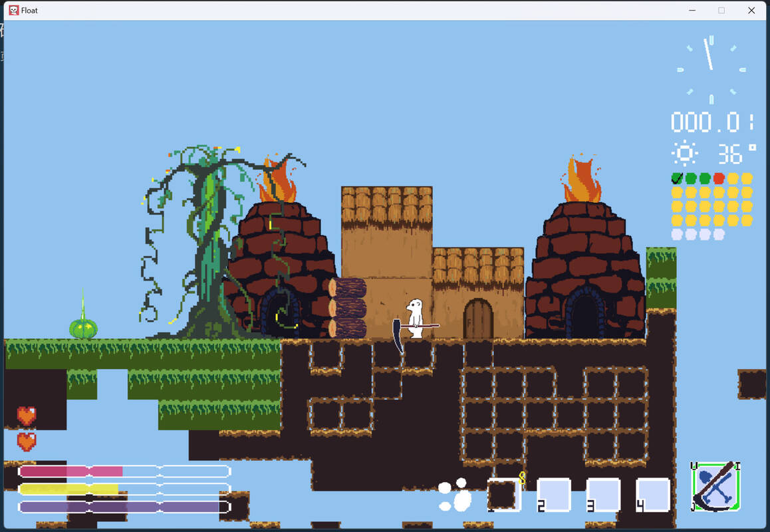Click the flame on the left kiln
The height and width of the screenshot is (532, 770).
tap(277, 183)
